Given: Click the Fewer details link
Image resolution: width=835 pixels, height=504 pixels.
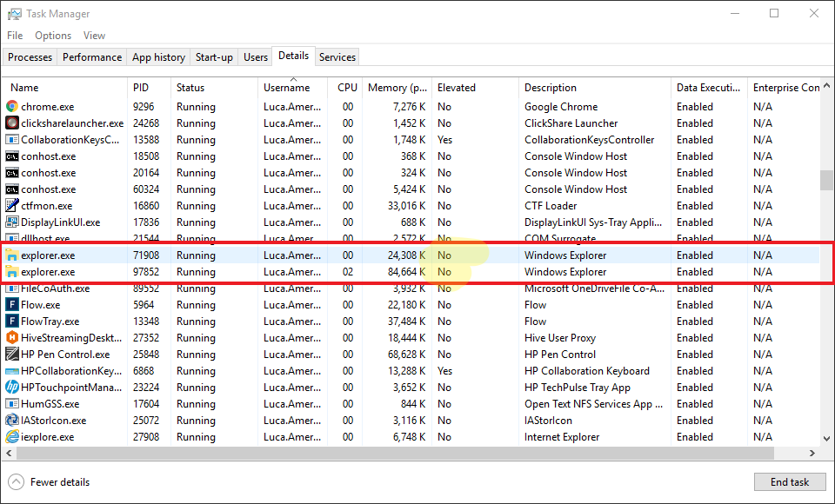Looking at the screenshot, I should tap(60, 482).
